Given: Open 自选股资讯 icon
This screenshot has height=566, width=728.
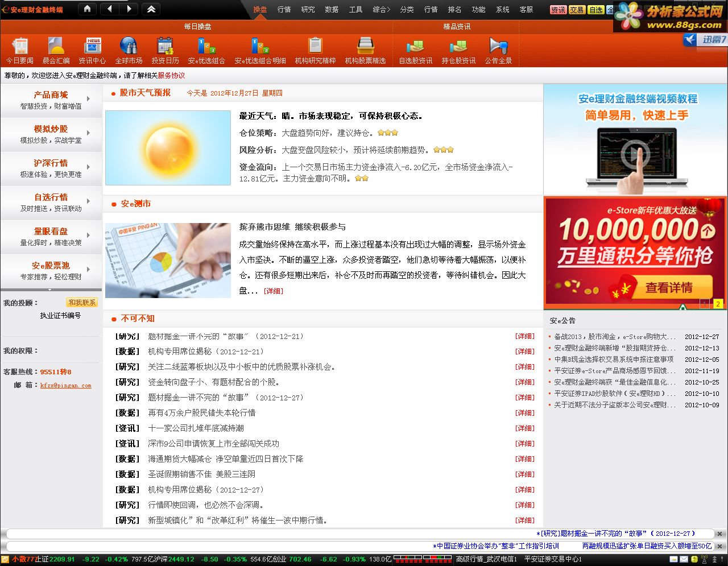Looking at the screenshot, I should tap(415, 51).
